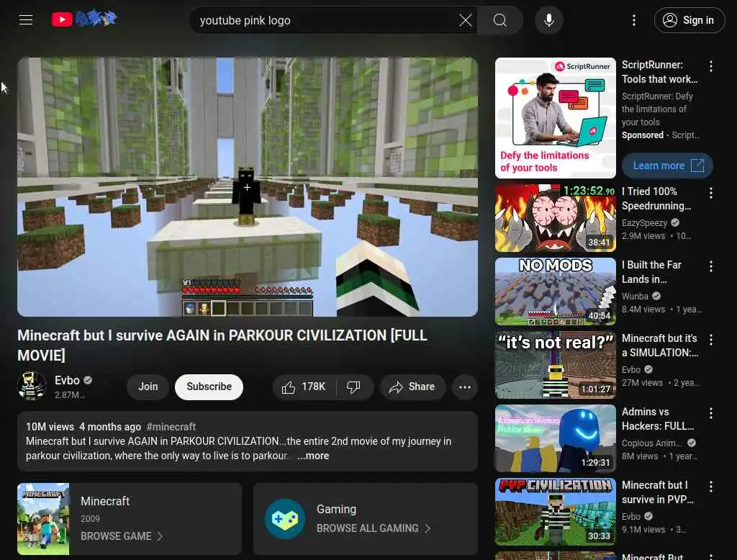Click the I Built the Far Lands title
Image resolution: width=737 pixels, height=560 pixels.
click(x=651, y=272)
